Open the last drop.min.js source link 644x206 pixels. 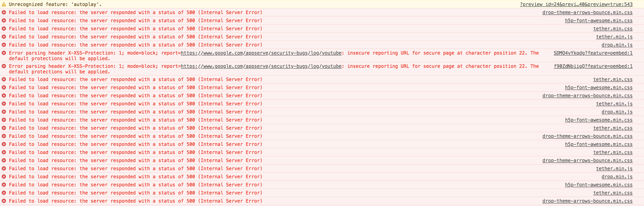click(x=617, y=177)
